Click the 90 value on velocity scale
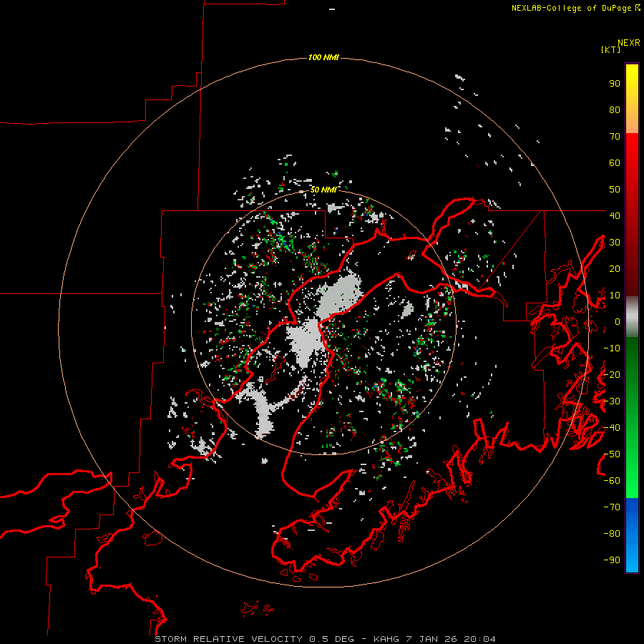Screen dimensions: 644x644 (615, 84)
